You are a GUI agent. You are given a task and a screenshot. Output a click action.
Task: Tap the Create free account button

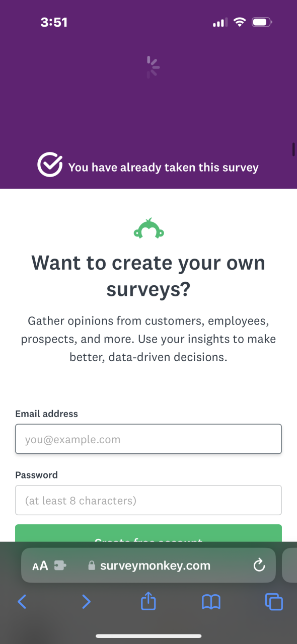pos(148,533)
